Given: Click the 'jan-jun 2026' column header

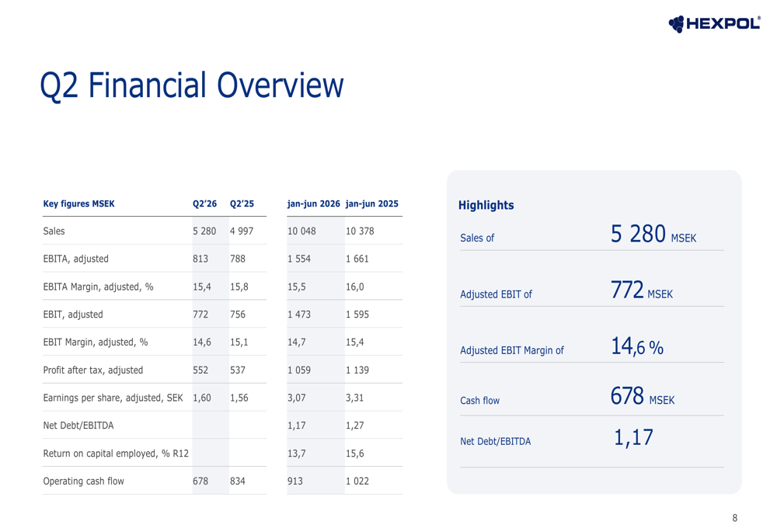Looking at the screenshot, I should pos(314,203).
